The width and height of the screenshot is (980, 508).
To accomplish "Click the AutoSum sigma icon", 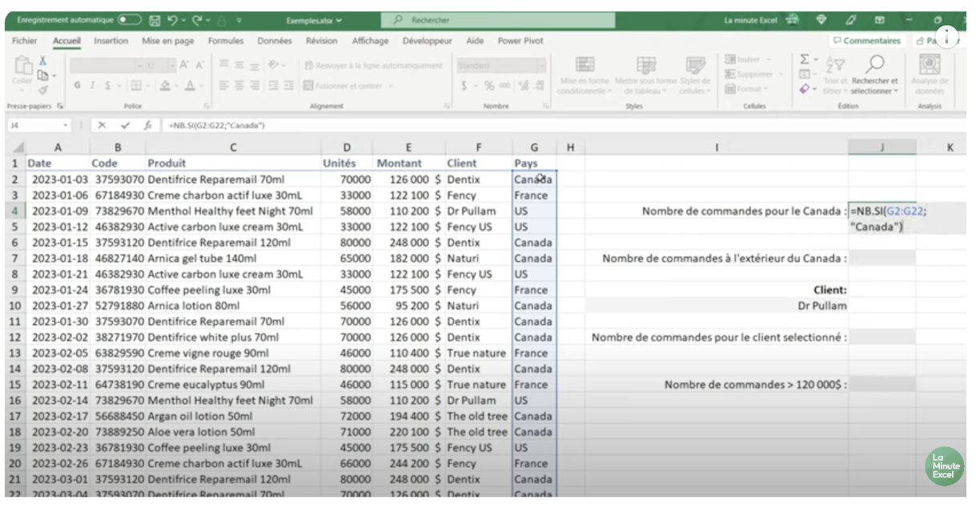I will (x=805, y=59).
